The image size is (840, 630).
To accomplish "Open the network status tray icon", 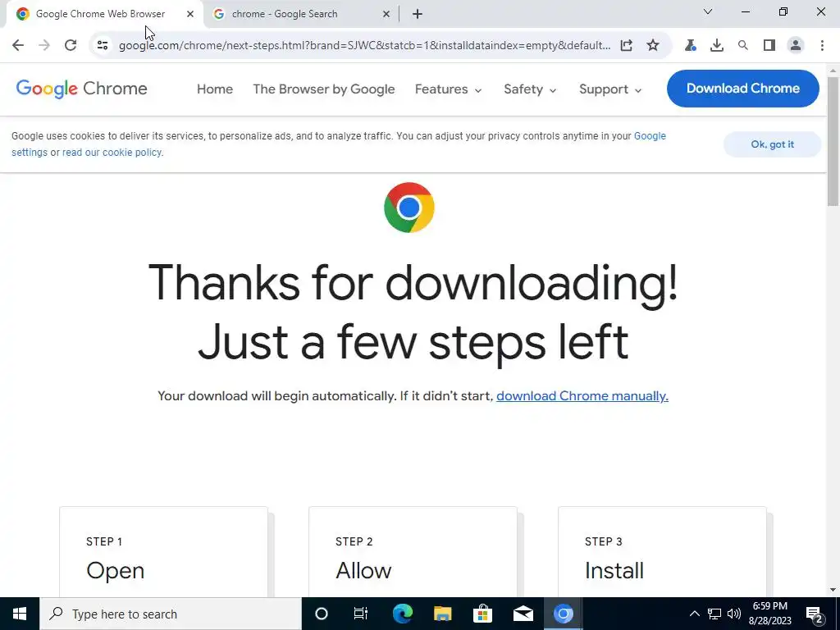I will pos(714,614).
